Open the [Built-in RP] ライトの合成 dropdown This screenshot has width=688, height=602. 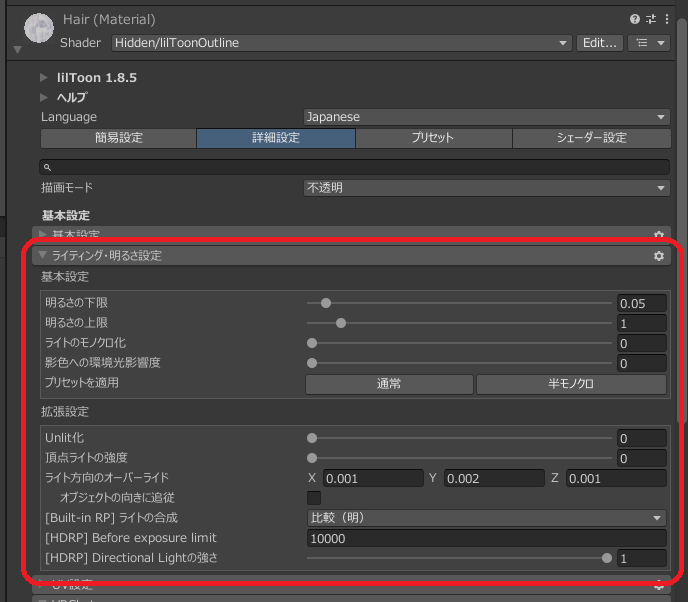[x=487, y=518]
